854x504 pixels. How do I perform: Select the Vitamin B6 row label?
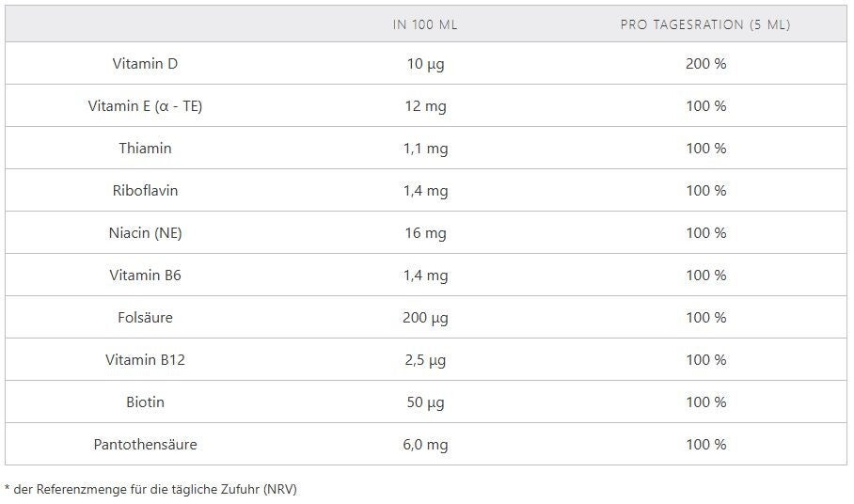pos(145,276)
